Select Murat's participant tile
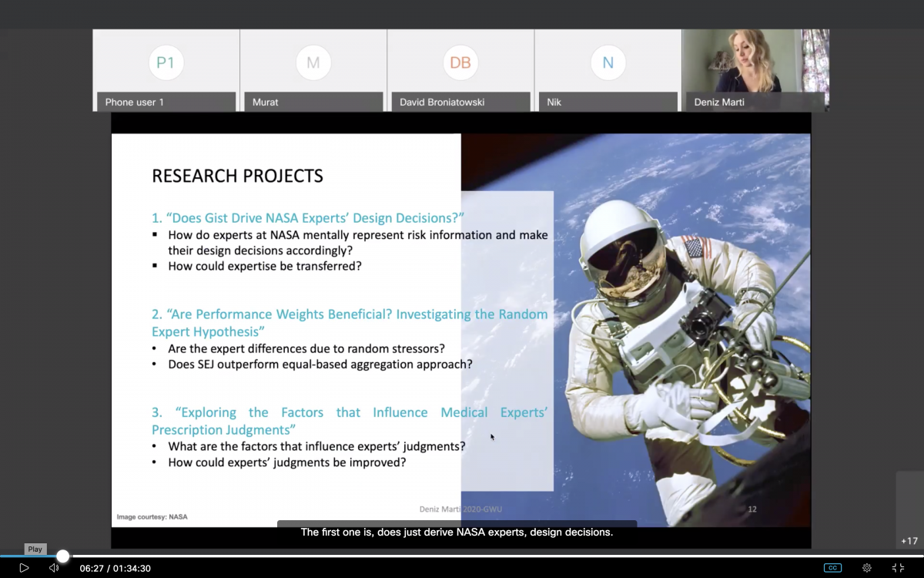This screenshot has width=924, height=578. (x=313, y=70)
